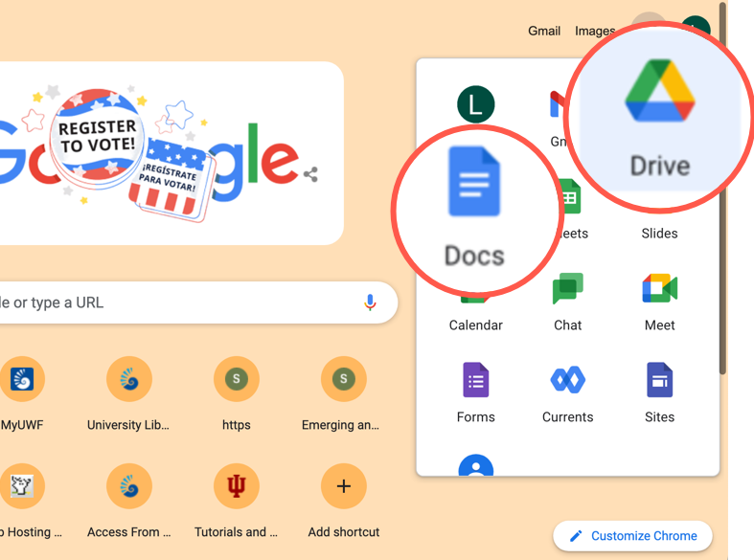754x560 pixels.
Task: Click the Customize Chrome button
Action: 633,535
